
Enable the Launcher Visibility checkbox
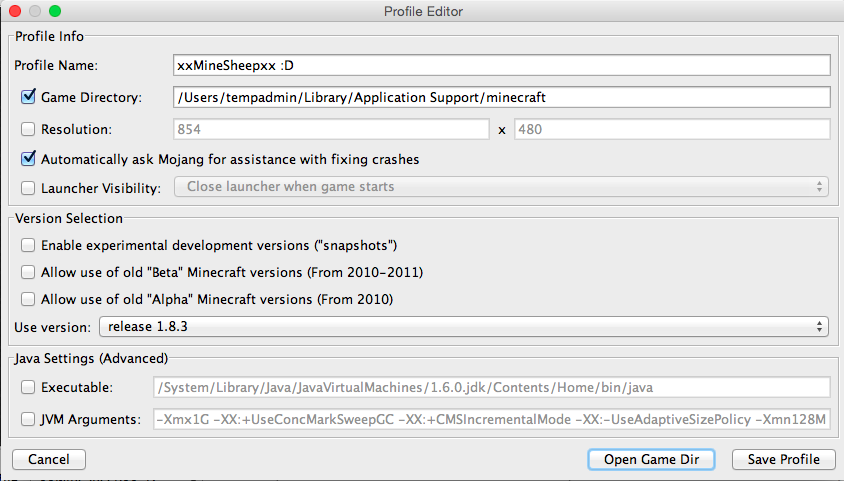[28, 187]
